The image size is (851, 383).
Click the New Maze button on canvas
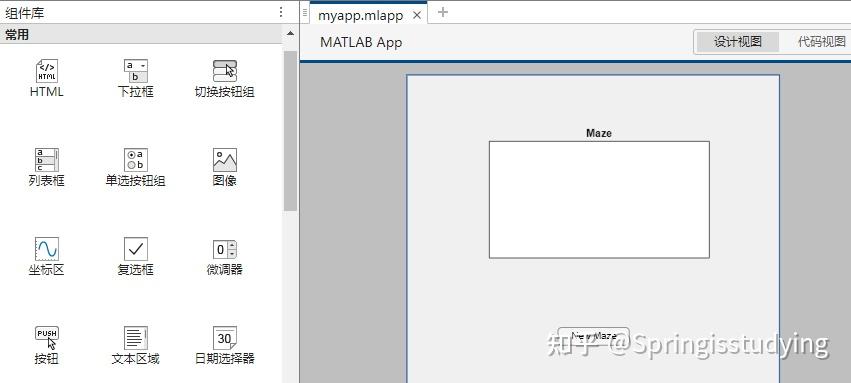pos(594,336)
